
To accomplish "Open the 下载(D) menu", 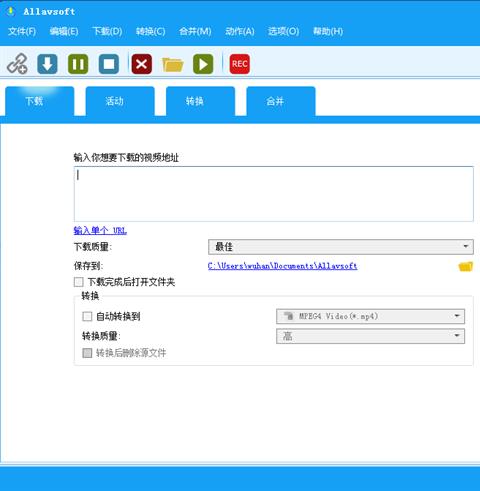I will point(107,31).
